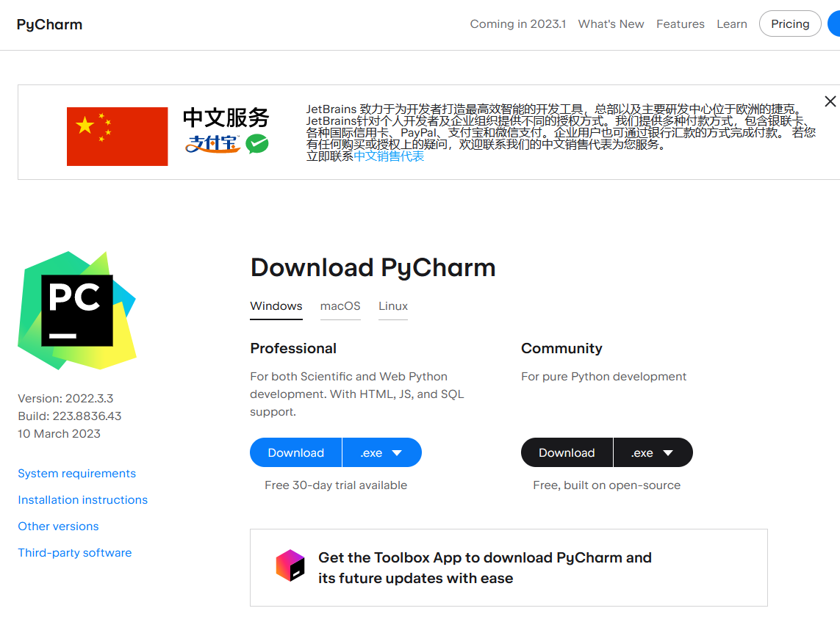Click the Chinese flag image
Image resolution: width=840 pixels, height=622 pixels.
tap(117, 137)
